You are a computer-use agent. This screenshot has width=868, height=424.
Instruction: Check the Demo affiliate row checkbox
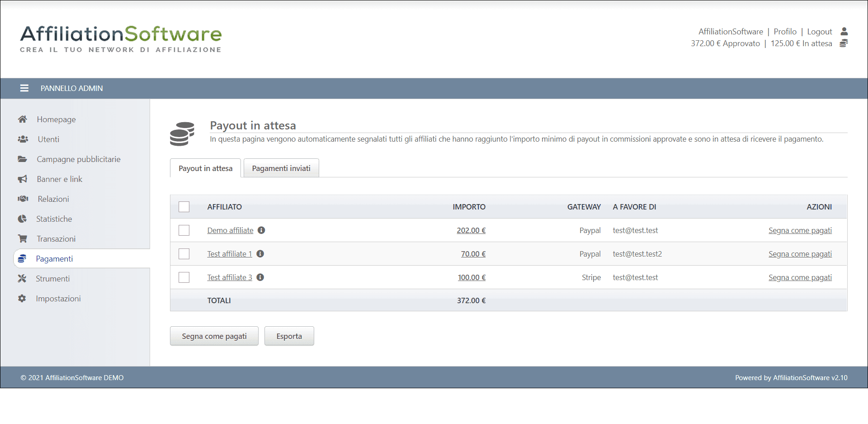(x=184, y=230)
